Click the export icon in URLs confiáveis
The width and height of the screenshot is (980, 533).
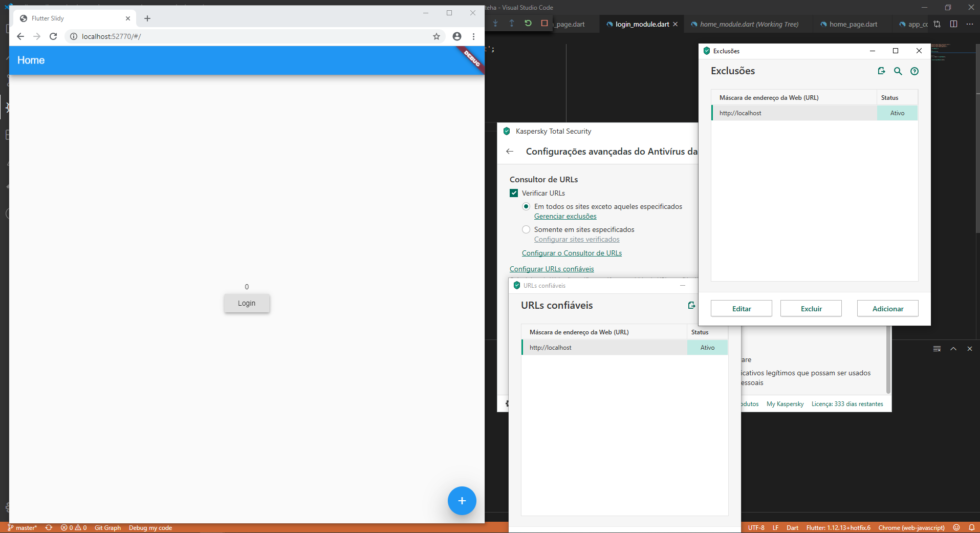pyautogui.click(x=691, y=305)
